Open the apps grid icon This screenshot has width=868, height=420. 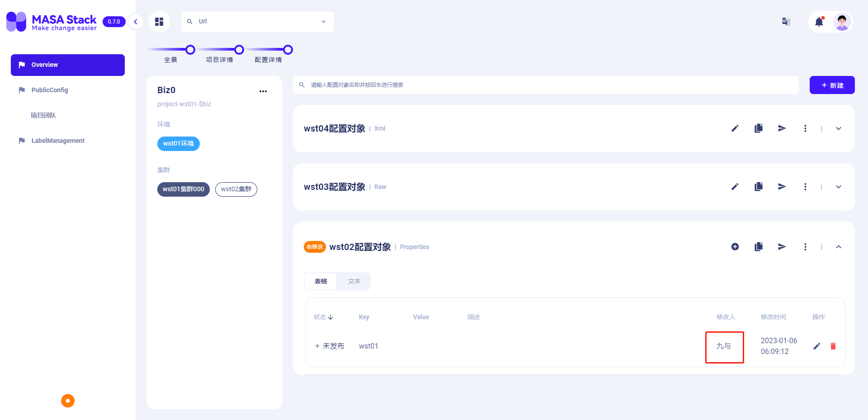(x=159, y=22)
